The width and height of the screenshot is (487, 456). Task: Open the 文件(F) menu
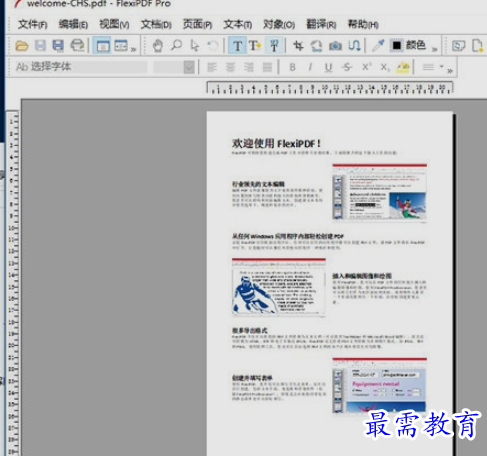pyautogui.click(x=32, y=24)
